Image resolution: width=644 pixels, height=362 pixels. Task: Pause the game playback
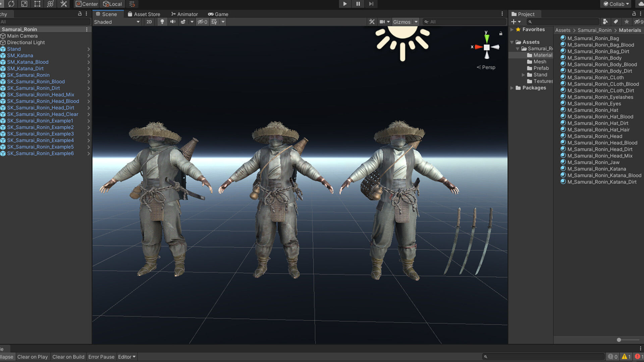(x=358, y=4)
